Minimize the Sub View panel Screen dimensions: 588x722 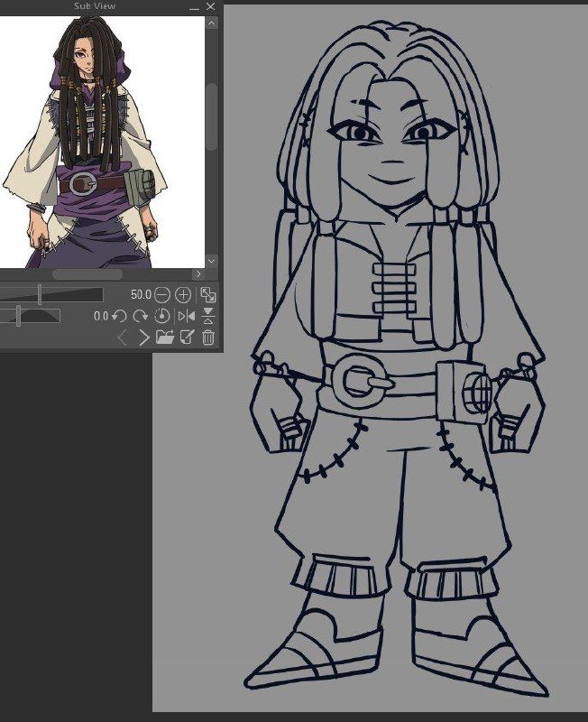tap(194, 7)
